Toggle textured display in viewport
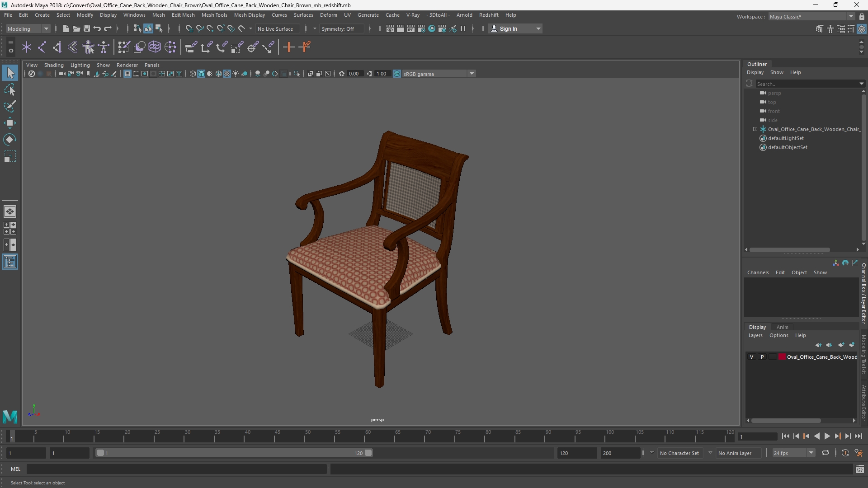The height and width of the screenshot is (488, 868). click(227, 74)
